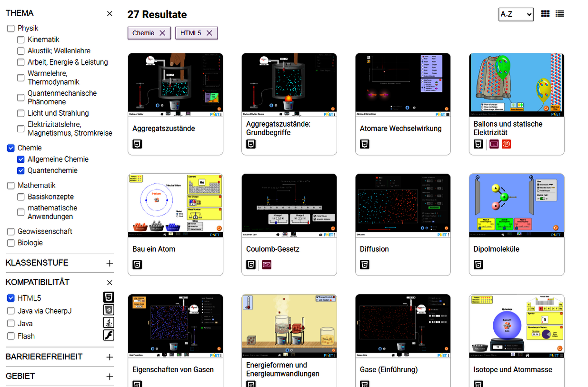The width and height of the screenshot is (588, 387).
Task: Click HTML5 badge under Diffusion card
Action: click(365, 265)
